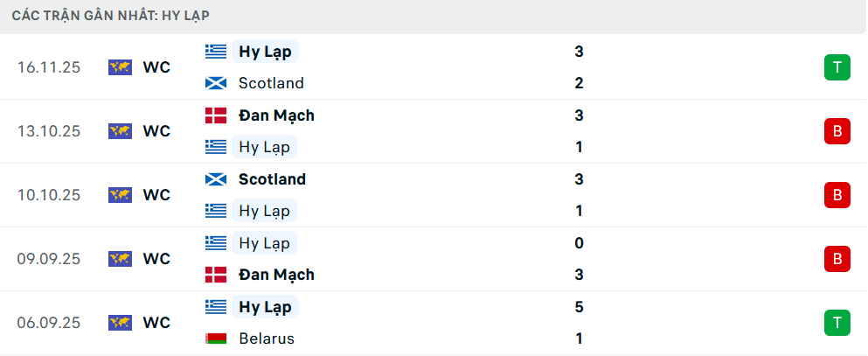Click the 'Các trận gần nhất: Hy Lạp' header
Image resolution: width=868 pixels, height=356 pixels.
111,16
